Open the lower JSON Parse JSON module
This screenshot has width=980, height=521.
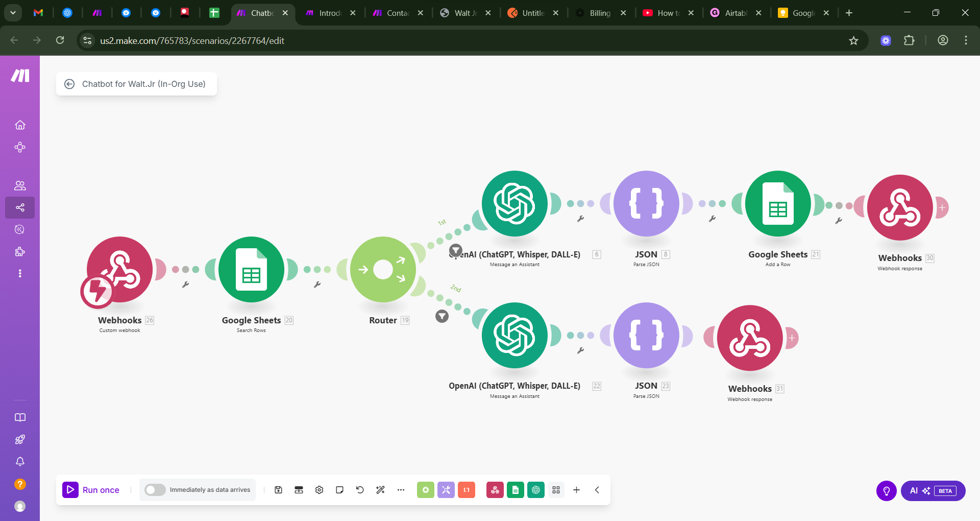pyautogui.click(x=646, y=335)
